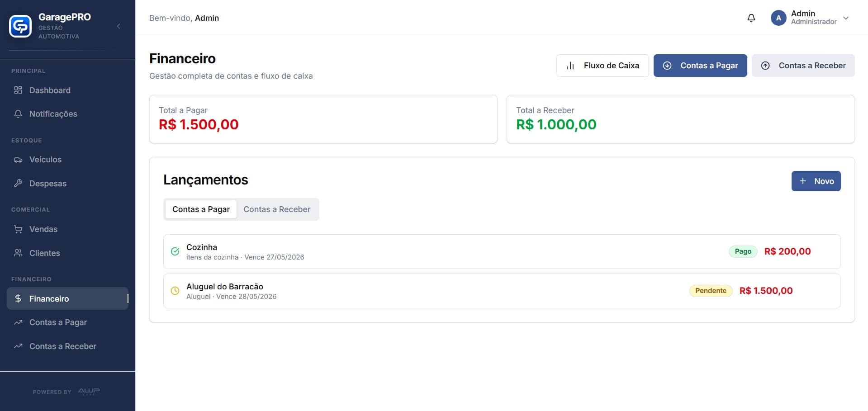The width and height of the screenshot is (868, 411).
Task: Click the AWP Labs logo in sidebar footer
Action: [x=89, y=391]
